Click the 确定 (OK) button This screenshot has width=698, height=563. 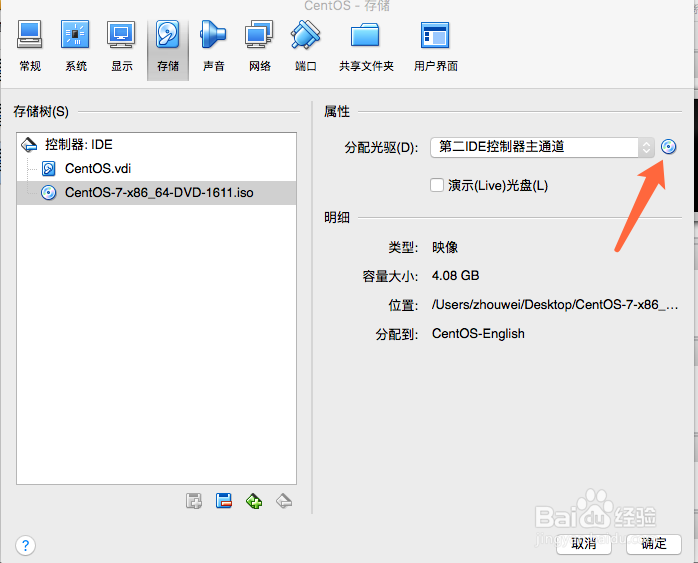point(653,544)
